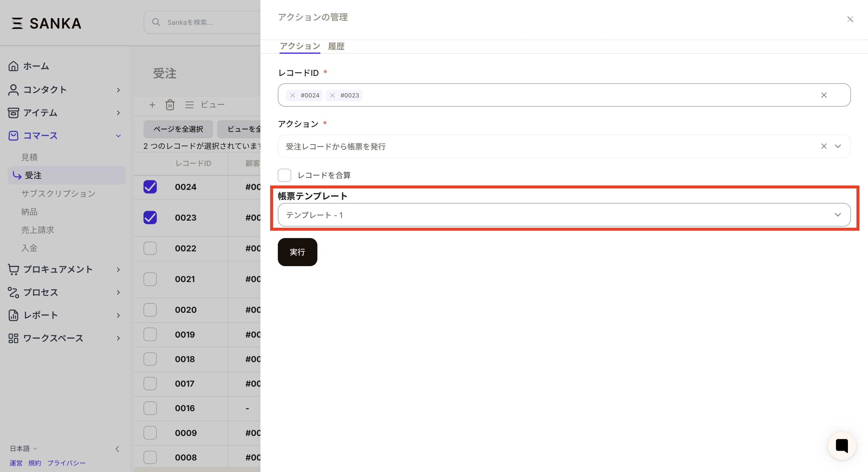
Task: Remove the #0023 tag from record IDs
Action: (332, 95)
